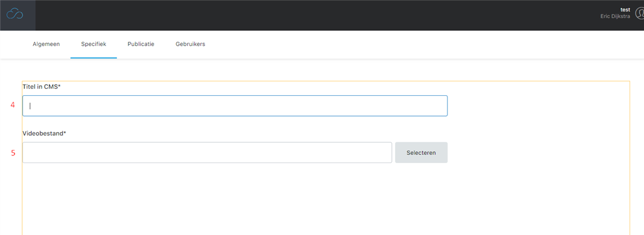Click the red number 4 marker

coord(13,105)
